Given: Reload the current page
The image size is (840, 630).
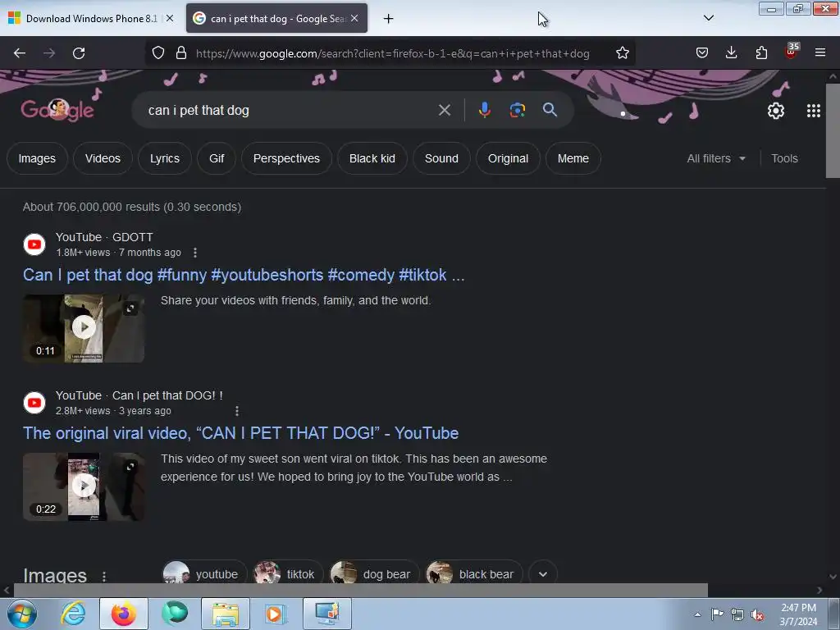Looking at the screenshot, I should click(79, 53).
